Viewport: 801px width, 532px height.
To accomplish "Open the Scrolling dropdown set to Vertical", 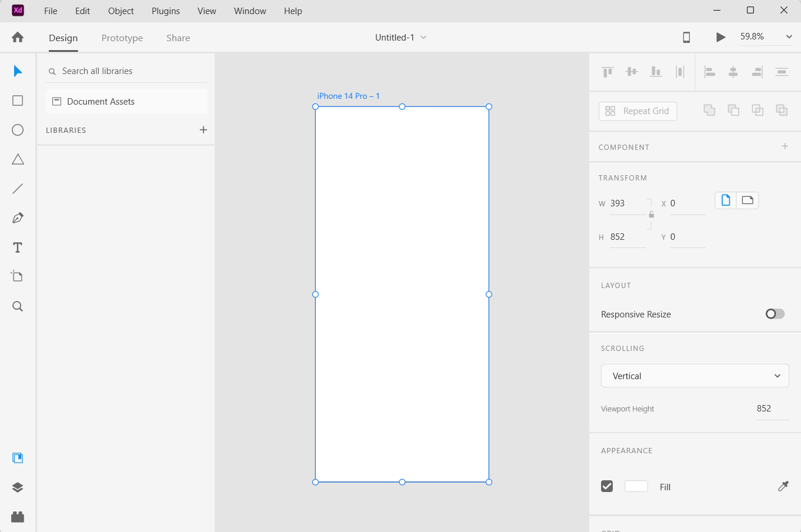I will [x=695, y=376].
